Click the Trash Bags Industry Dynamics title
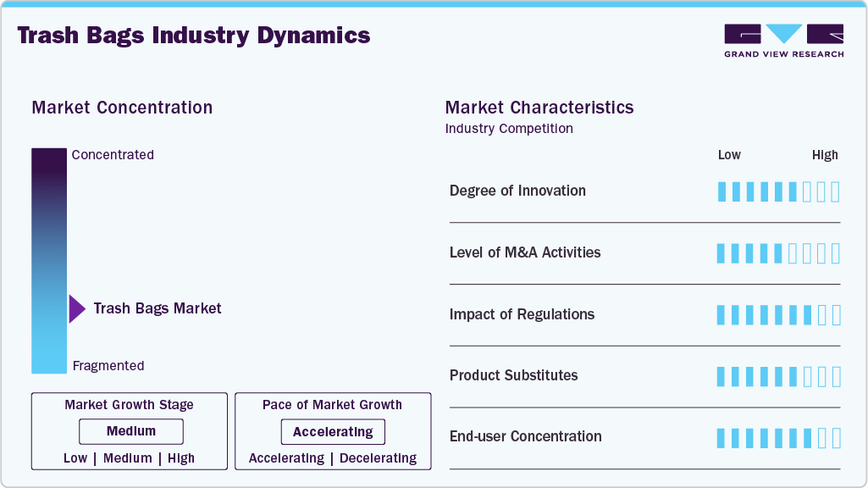The image size is (868, 488). click(194, 36)
